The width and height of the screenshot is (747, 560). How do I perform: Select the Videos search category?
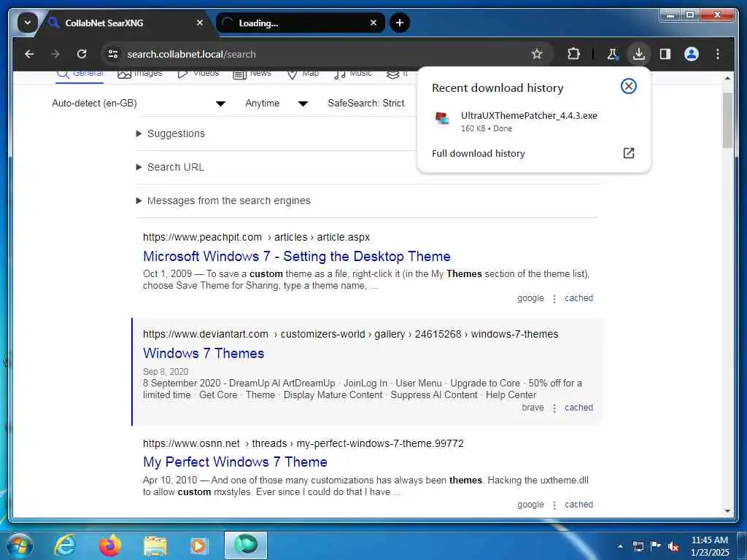click(198, 74)
